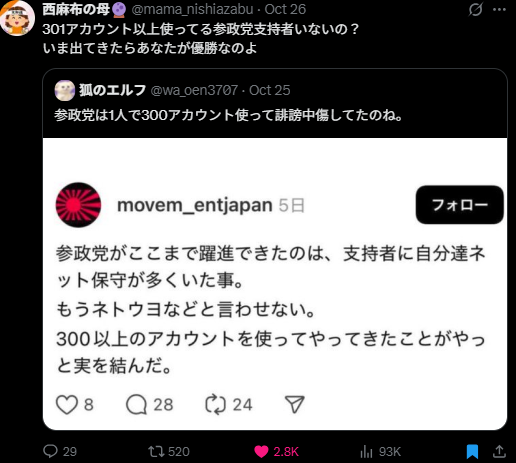Open 西麻布の母 profile avatar
Screen dimensions: 516x463
(17, 18)
